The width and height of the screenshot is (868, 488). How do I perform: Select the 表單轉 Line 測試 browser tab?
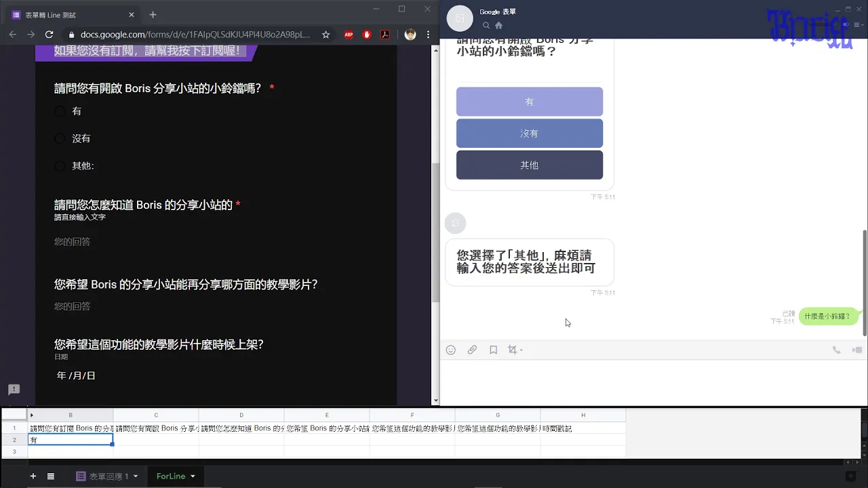click(73, 14)
